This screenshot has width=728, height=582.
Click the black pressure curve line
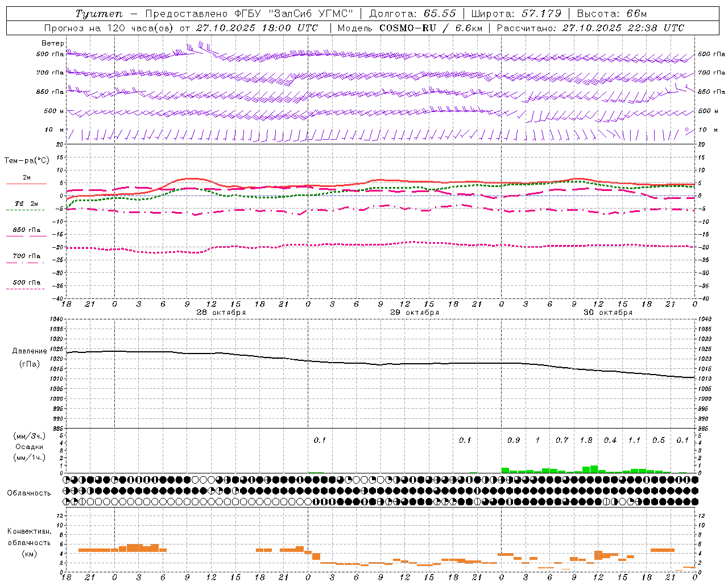point(380,364)
